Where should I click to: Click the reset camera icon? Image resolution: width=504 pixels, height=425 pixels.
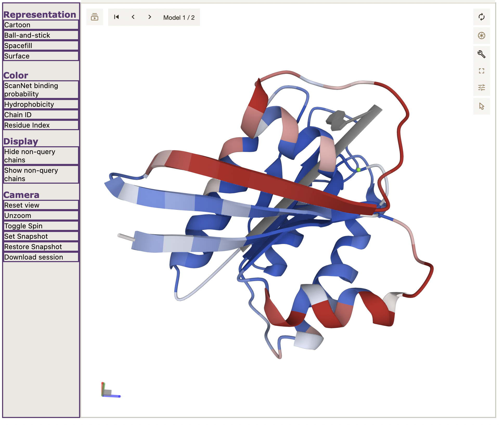coord(481,17)
